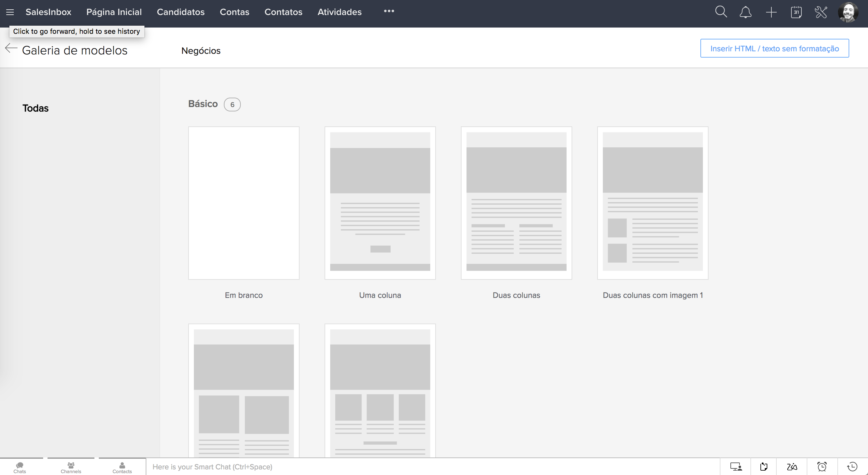Go back using the left arrow
This screenshot has width=868, height=475.
pos(11,49)
